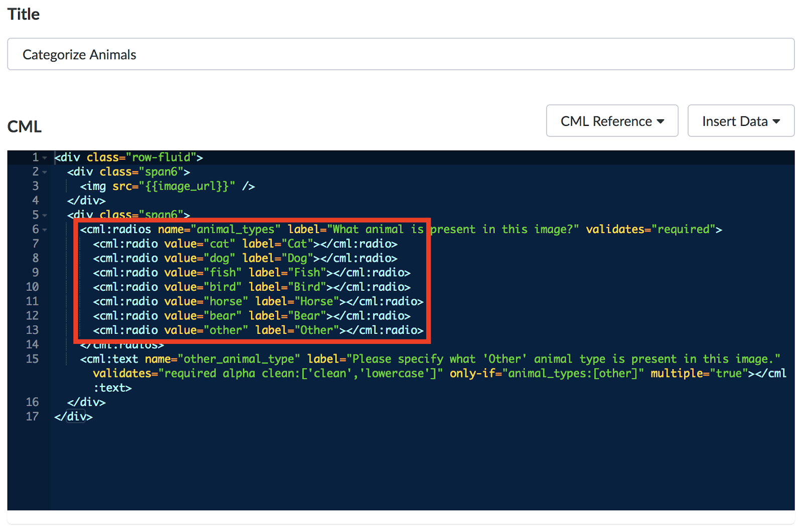Image resolution: width=803 pixels, height=532 pixels.
Task: Click line number 16 in the gutter
Action: tap(32, 402)
